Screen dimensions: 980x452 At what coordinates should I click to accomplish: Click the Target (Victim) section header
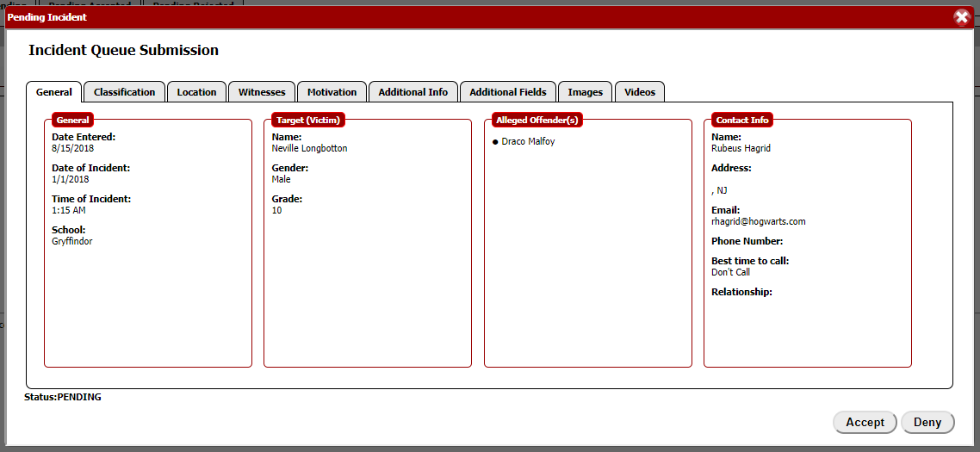308,120
